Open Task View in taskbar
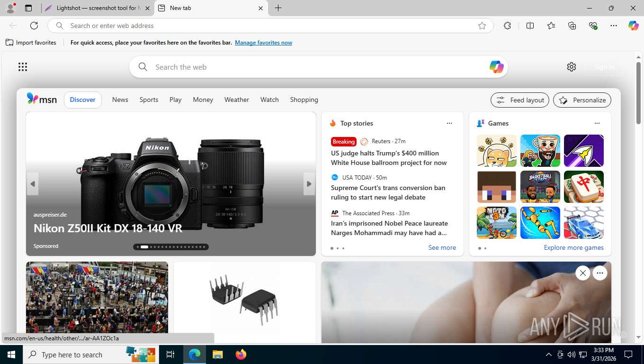 [x=170, y=355]
